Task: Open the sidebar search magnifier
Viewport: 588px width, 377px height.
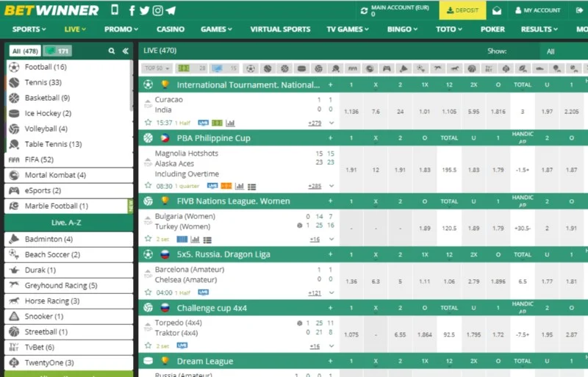Action: pos(112,51)
